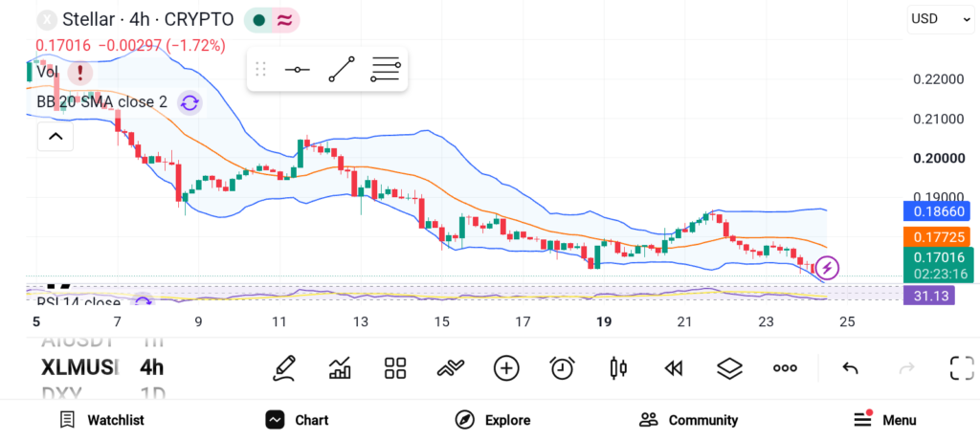Add a symbol with the plus circle icon
Image resolution: width=980 pixels, height=441 pixels.
(506, 368)
